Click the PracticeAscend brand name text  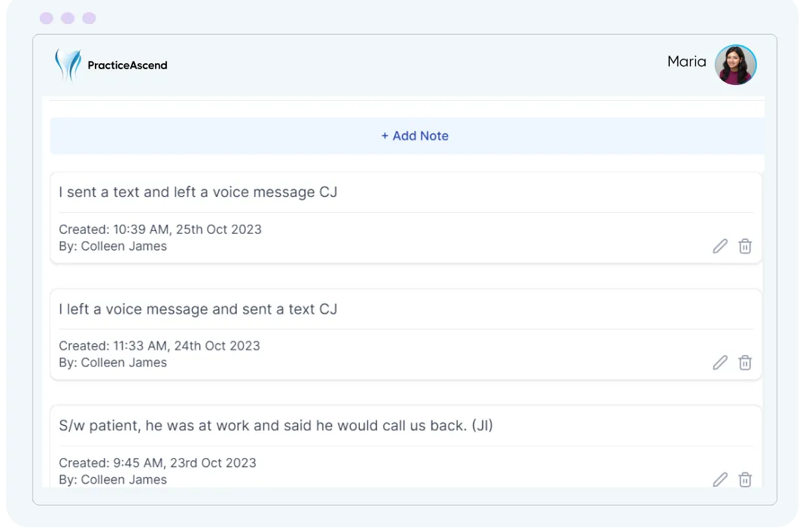[127, 65]
